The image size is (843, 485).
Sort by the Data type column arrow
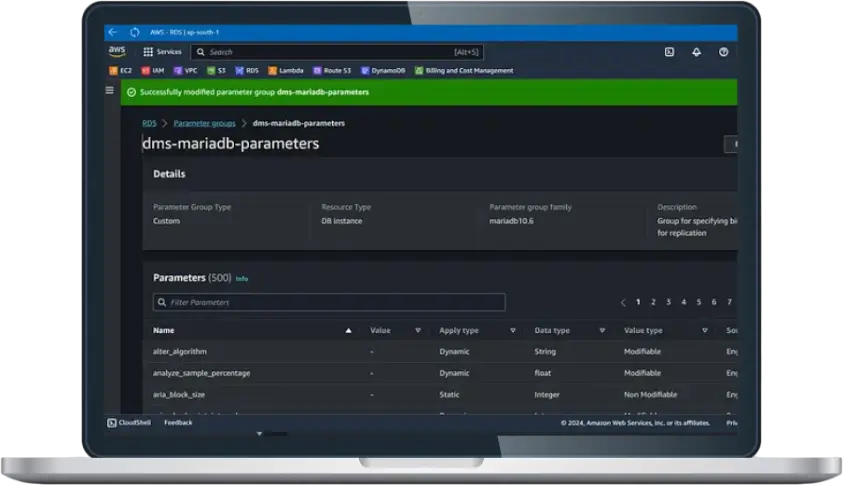[602, 331]
